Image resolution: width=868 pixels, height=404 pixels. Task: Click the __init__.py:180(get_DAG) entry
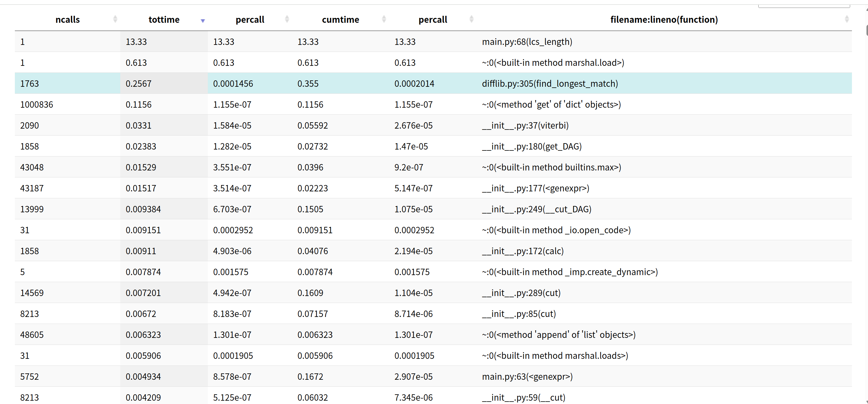tap(532, 146)
